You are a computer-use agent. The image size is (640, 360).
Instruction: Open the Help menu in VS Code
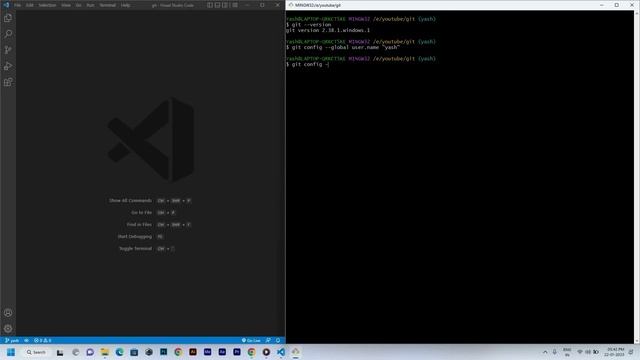click(x=125, y=5)
